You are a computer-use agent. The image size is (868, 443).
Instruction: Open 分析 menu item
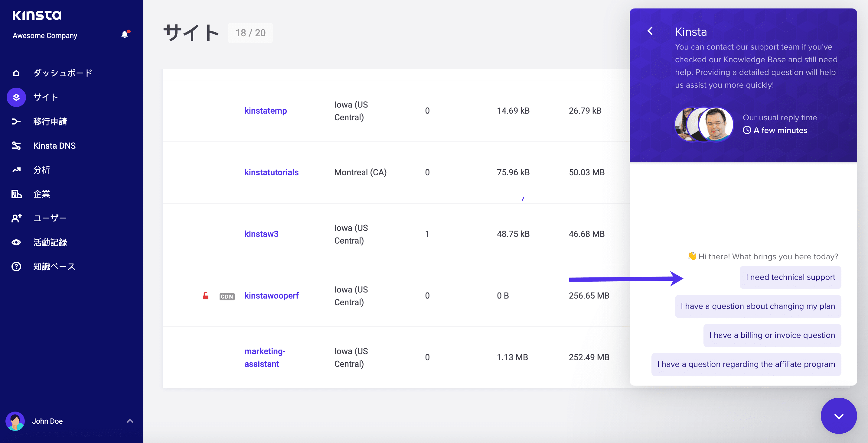[42, 170]
